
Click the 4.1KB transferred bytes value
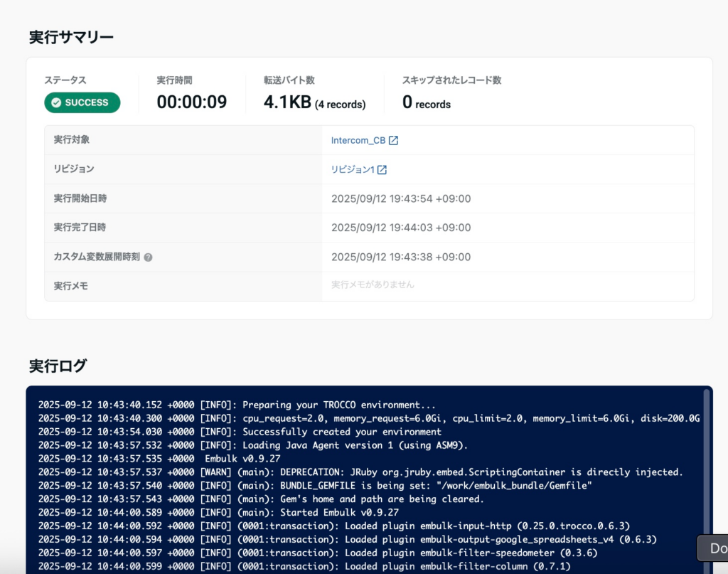point(287,102)
